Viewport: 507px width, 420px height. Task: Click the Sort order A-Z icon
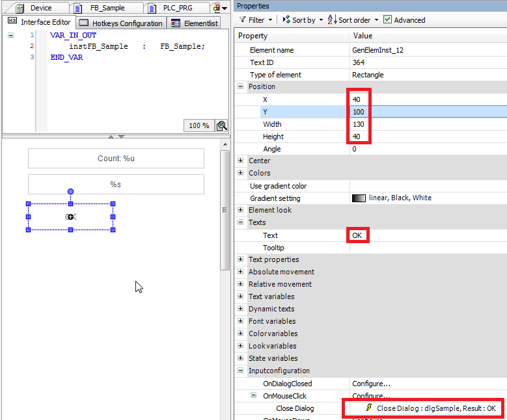[x=331, y=20]
